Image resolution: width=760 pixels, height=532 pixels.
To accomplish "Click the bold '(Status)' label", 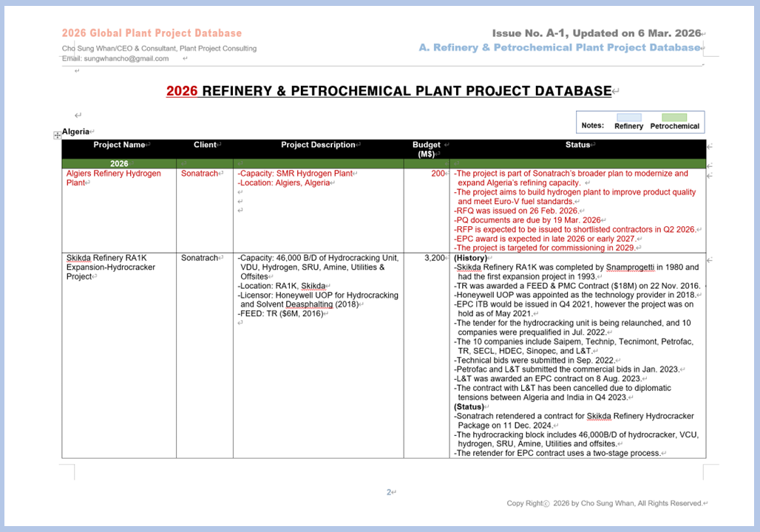I will click(469, 407).
